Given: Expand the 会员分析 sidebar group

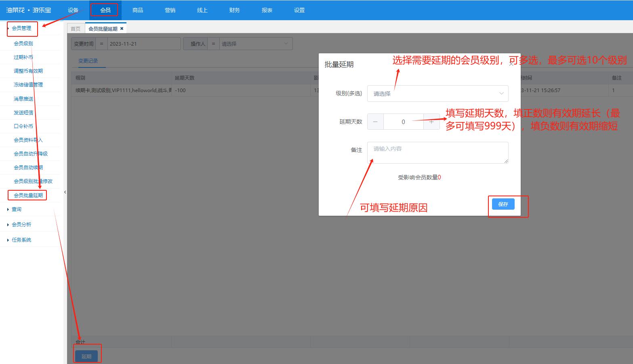Looking at the screenshot, I should pos(21,224).
